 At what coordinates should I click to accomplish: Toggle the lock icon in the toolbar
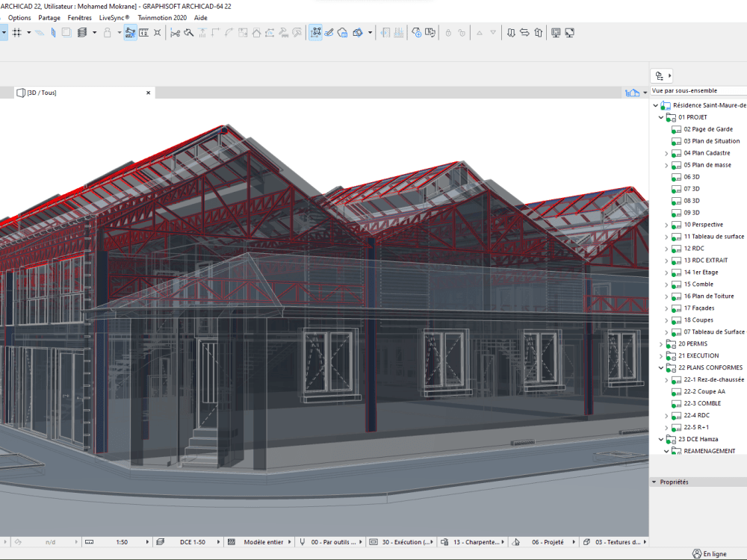108,32
